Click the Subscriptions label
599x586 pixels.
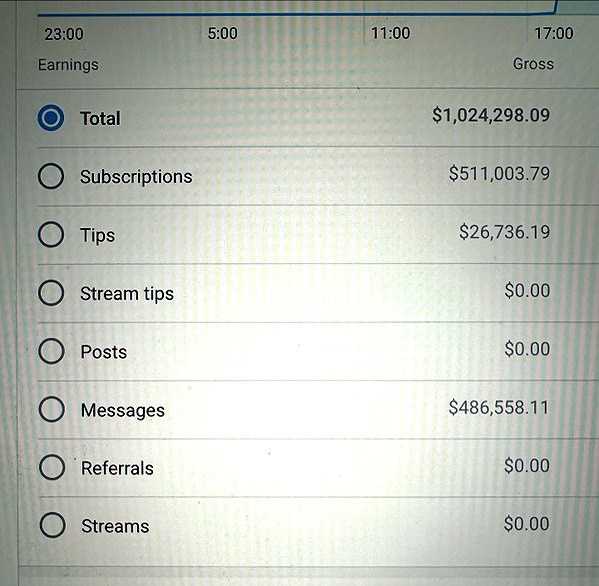click(x=136, y=177)
